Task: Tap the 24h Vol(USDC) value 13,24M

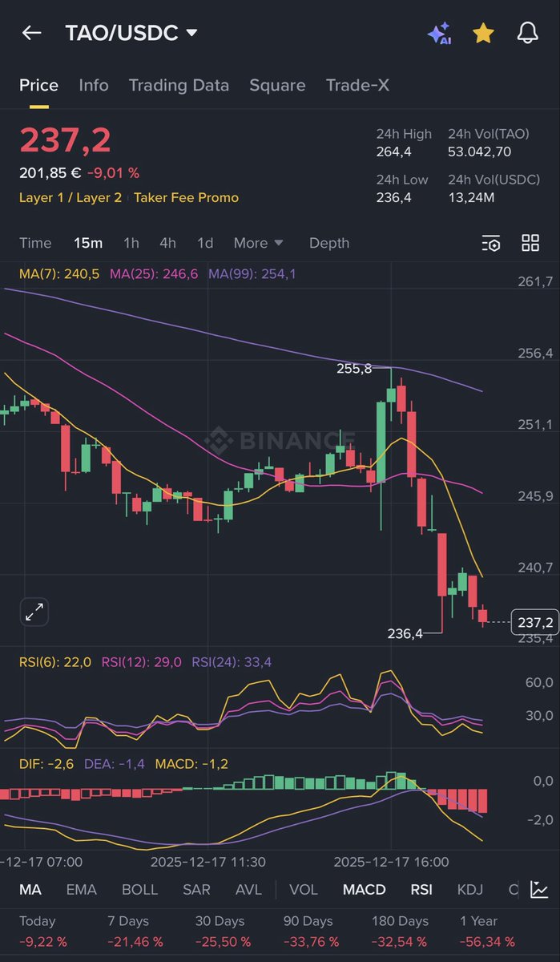Action: (x=470, y=197)
